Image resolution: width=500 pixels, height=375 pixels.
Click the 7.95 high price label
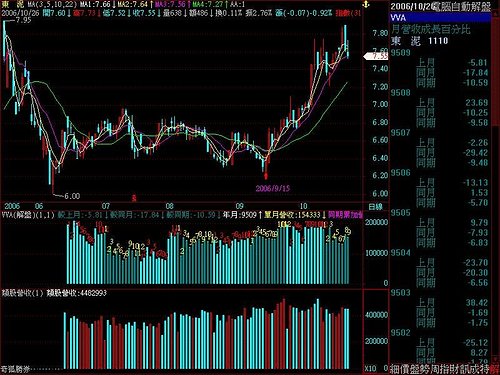click(x=23, y=20)
